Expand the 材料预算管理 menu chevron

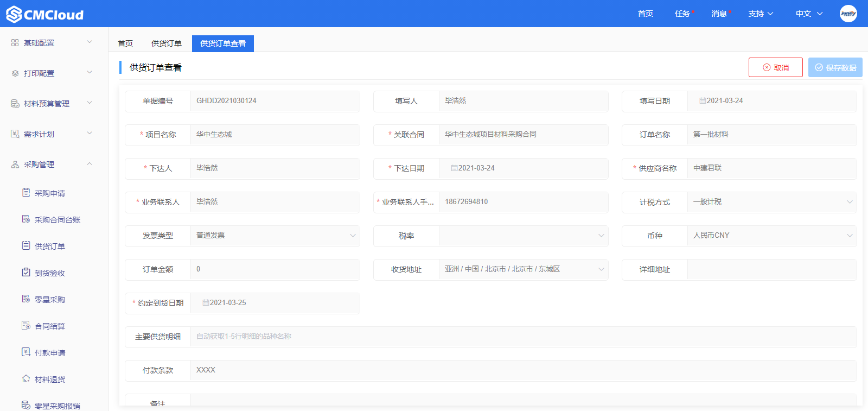tap(90, 103)
